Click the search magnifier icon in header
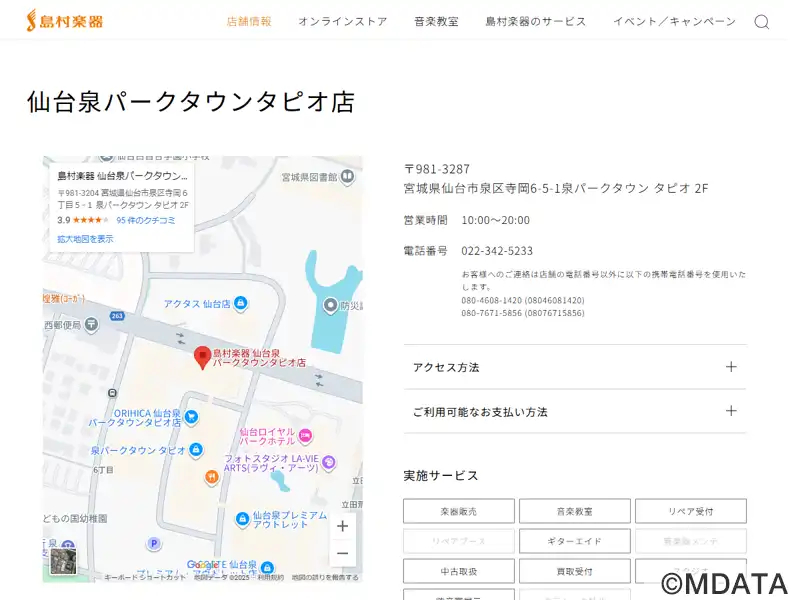Screen dimensions: 800x600 click(x=761, y=22)
